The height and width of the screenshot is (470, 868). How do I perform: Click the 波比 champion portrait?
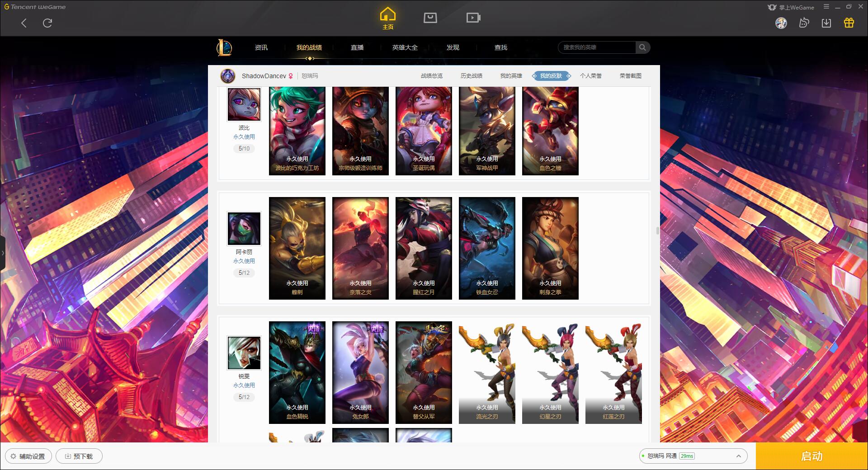click(x=244, y=104)
